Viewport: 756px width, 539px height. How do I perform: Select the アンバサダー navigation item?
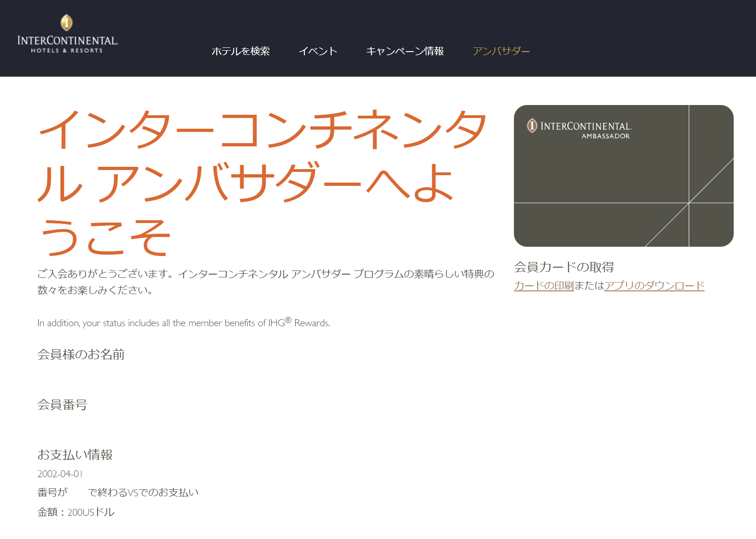pyautogui.click(x=501, y=51)
